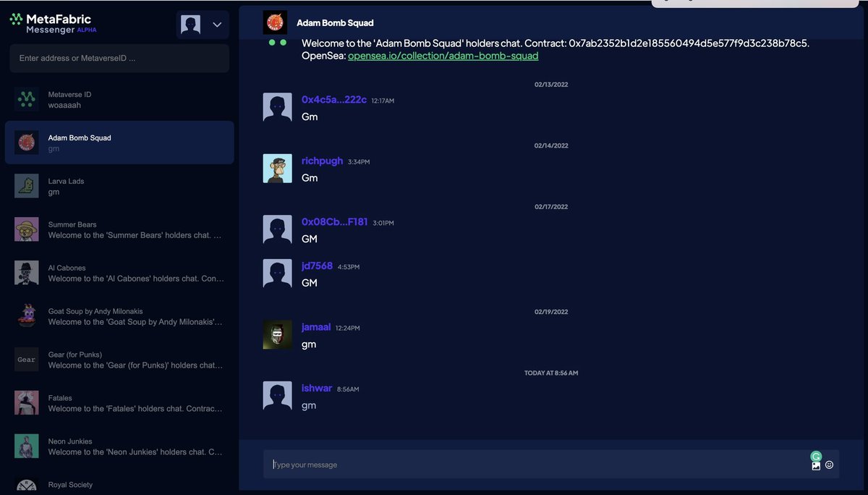The width and height of the screenshot is (868, 495).
Task: Open the profile avatar in sidebar header
Action: point(190,25)
